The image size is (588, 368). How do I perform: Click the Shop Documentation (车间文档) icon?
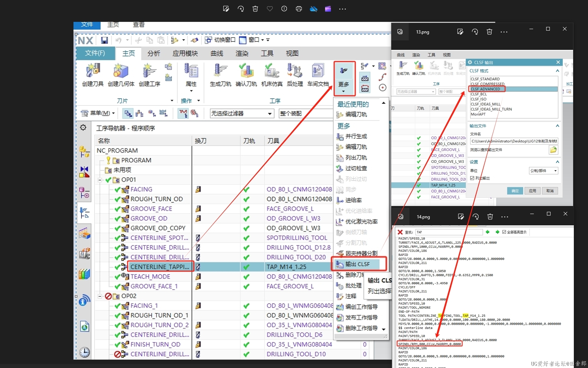click(318, 71)
